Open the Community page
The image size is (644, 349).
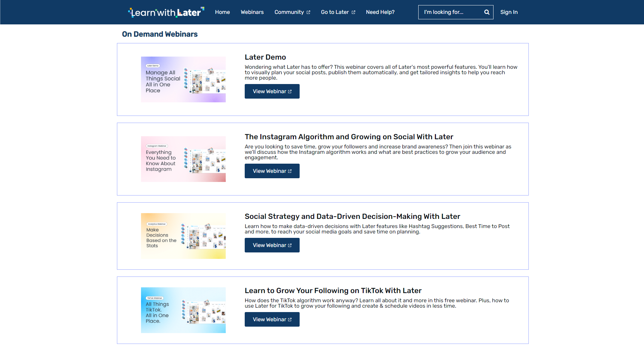click(x=290, y=12)
